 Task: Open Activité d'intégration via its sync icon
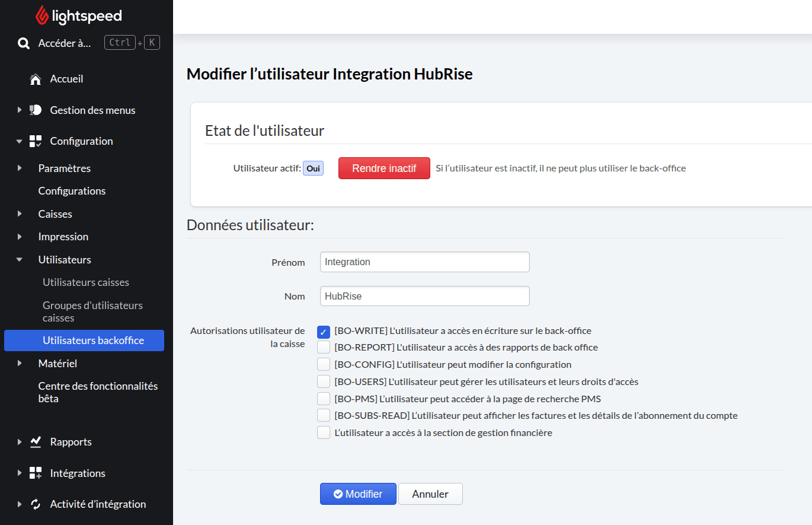pyautogui.click(x=35, y=504)
